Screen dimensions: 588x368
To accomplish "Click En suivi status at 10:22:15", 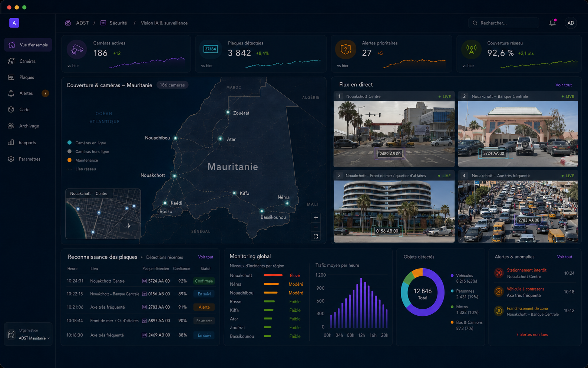I will tap(204, 294).
